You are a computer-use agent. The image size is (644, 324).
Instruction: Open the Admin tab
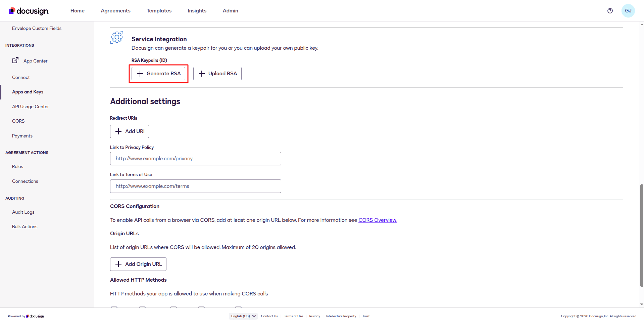(x=231, y=11)
